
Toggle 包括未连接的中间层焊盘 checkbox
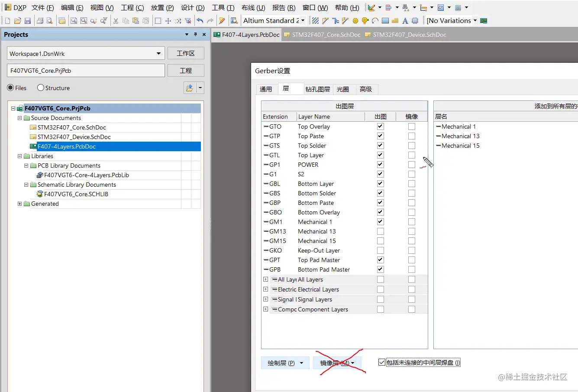[381, 363]
